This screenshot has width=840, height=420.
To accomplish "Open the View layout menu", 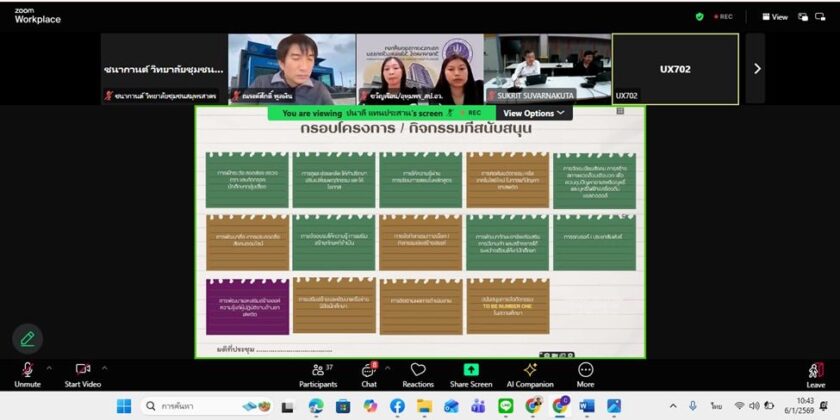I will tap(775, 17).
